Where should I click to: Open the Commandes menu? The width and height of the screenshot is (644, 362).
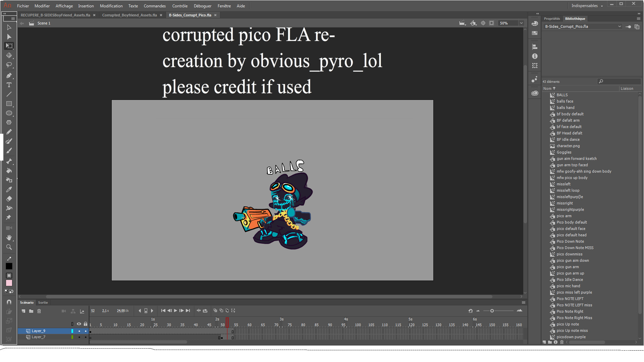(155, 6)
